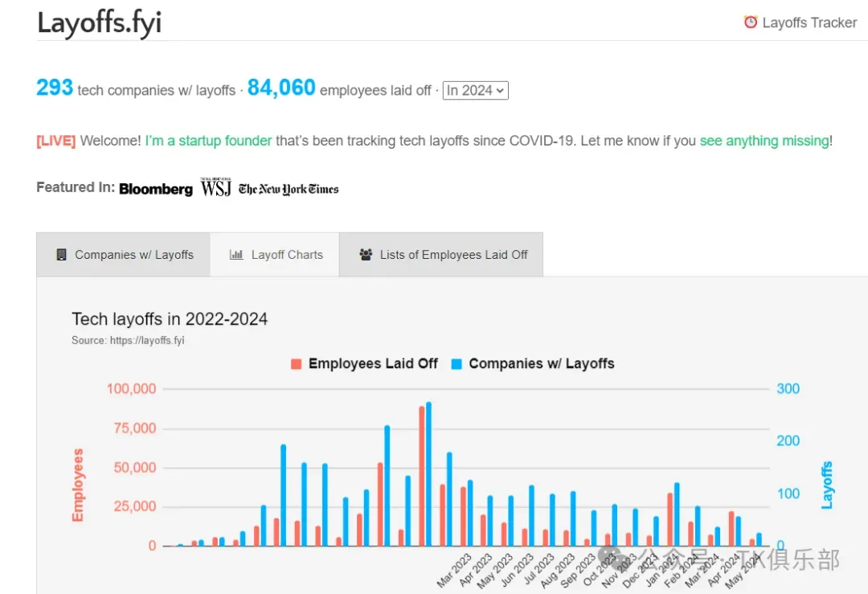Click the Layoffs.fyi site logo

click(100, 24)
